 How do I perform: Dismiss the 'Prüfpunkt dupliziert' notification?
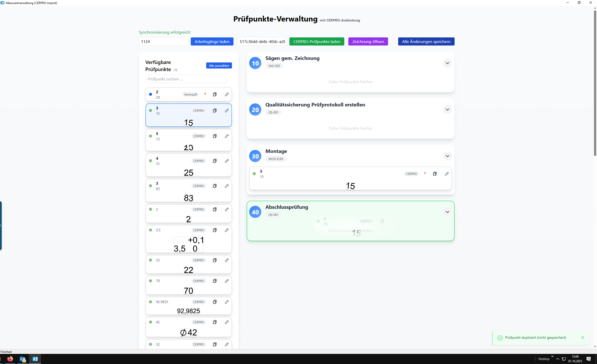[x=583, y=337]
